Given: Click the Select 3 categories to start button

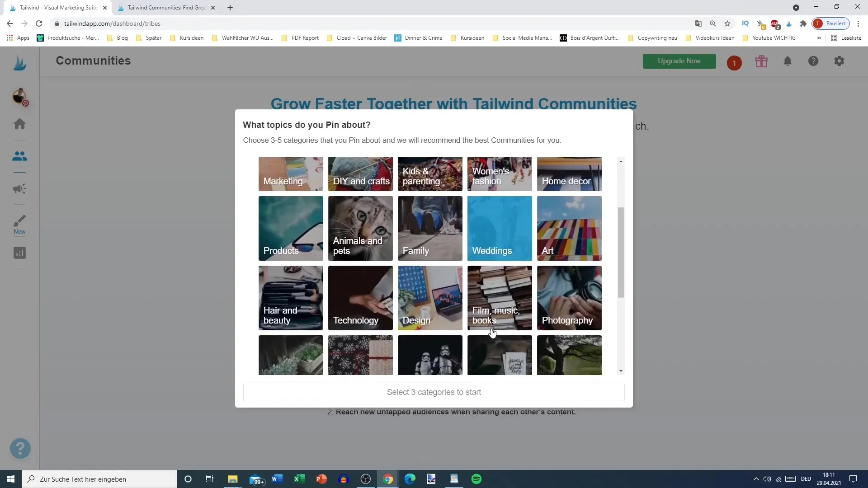Looking at the screenshot, I should click(434, 392).
